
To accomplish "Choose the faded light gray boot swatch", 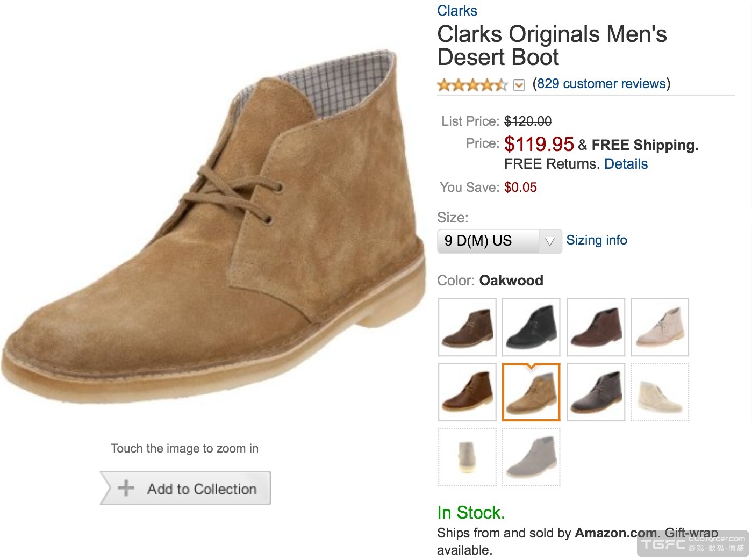I will pyautogui.click(x=531, y=457).
